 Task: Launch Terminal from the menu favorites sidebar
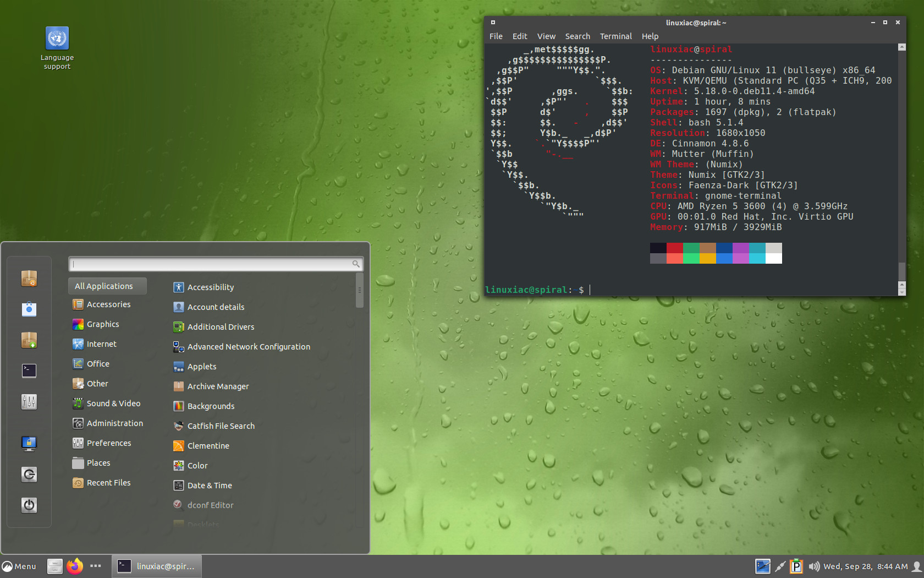point(29,371)
